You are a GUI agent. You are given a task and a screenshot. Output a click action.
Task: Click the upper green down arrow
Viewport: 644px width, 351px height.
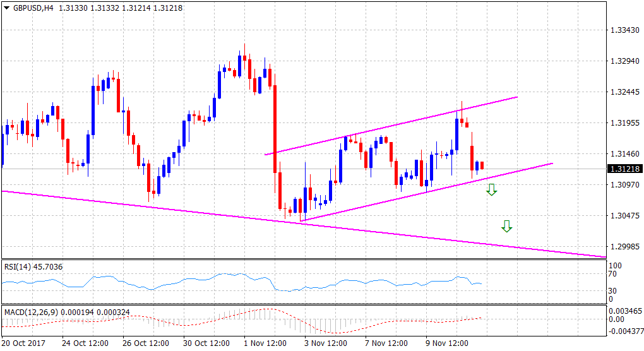coord(491,189)
